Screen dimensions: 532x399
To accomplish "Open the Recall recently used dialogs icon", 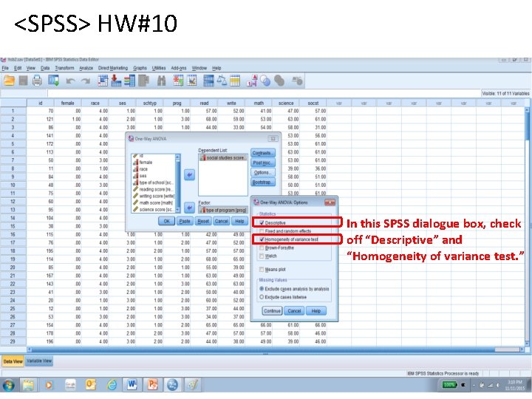I will pos(54,81).
